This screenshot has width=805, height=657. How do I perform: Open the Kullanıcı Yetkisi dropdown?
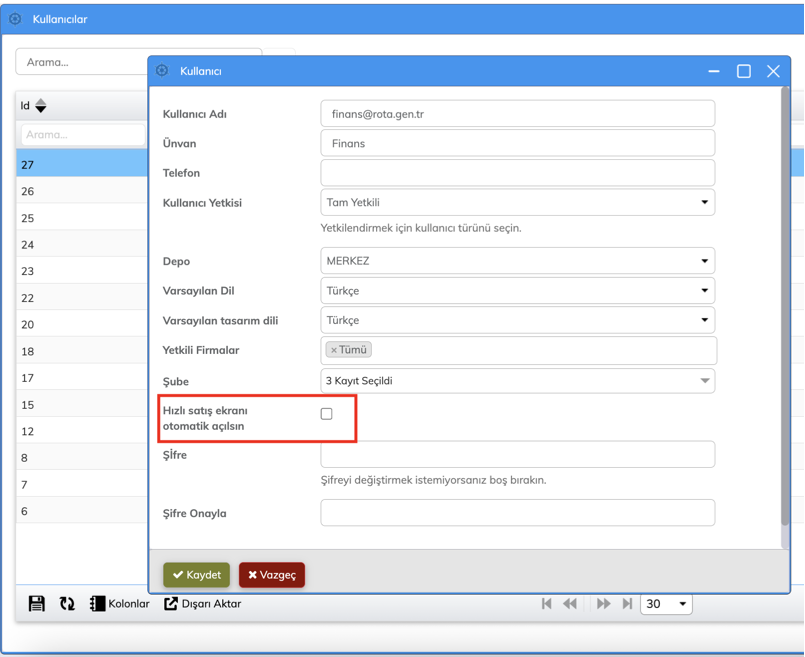[x=517, y=202]
